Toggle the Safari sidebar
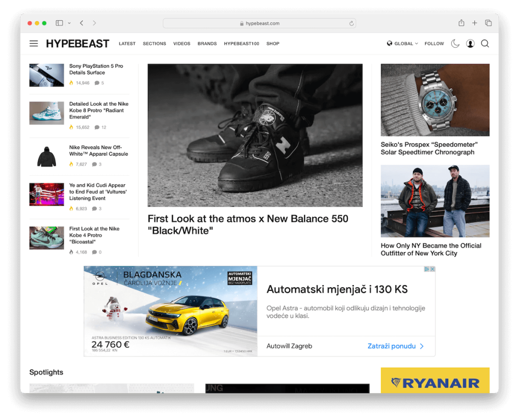Image resolution: width=519 pixels, height=420 pixels. 59,23
